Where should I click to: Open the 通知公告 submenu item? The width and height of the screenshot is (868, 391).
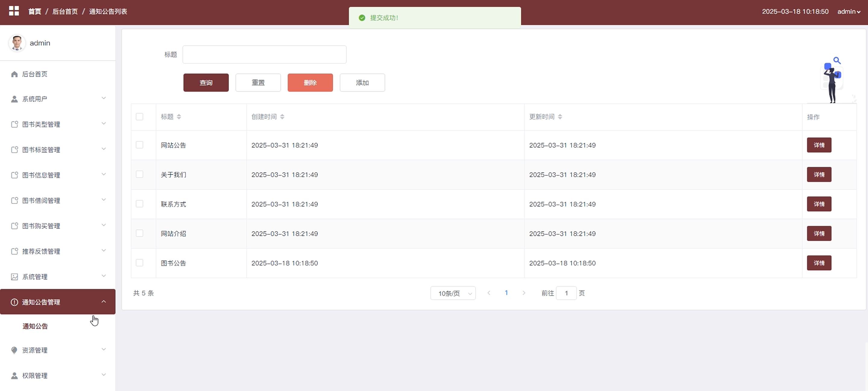point(35,326)
